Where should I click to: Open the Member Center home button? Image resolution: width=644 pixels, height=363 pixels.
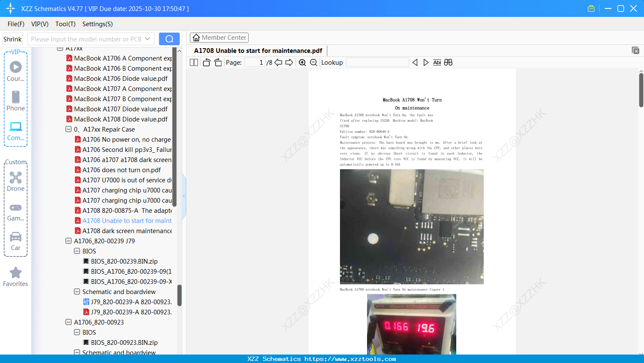tap(219, 38)
